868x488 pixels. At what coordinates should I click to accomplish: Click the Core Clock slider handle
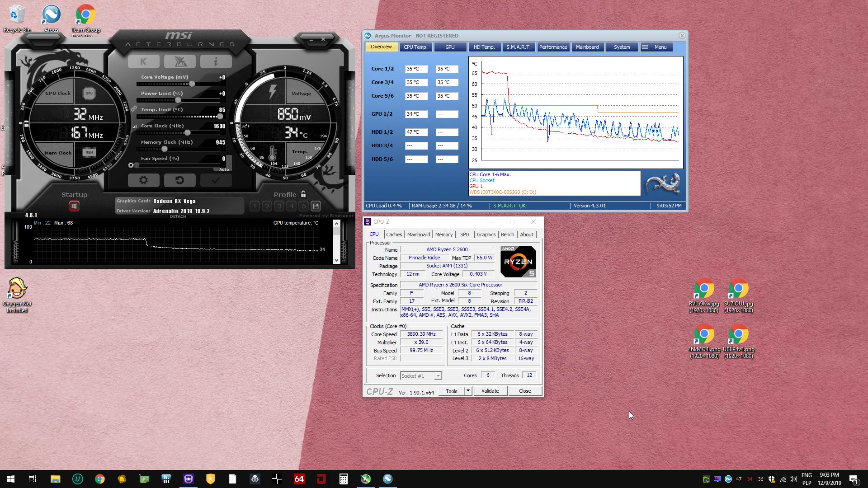(187, 133)
